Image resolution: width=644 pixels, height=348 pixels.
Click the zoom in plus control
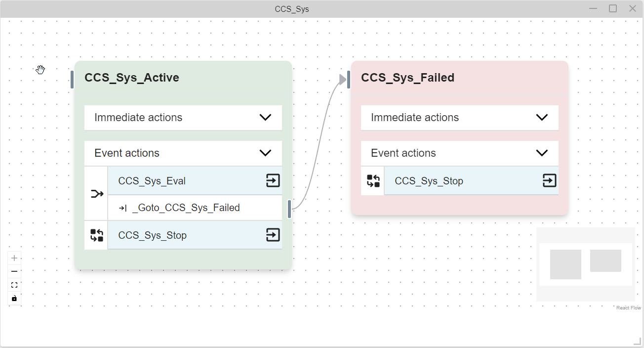14,258
